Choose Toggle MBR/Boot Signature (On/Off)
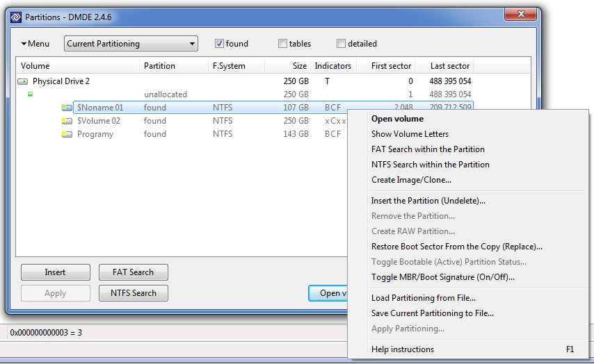This screenshot has height=364, width=594. 468,277
